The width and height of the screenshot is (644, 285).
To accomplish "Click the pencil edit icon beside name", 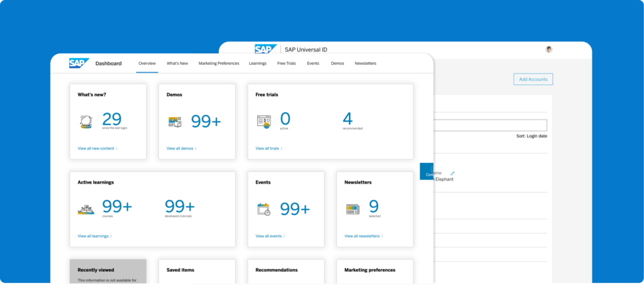I will [x=452, y=173].
